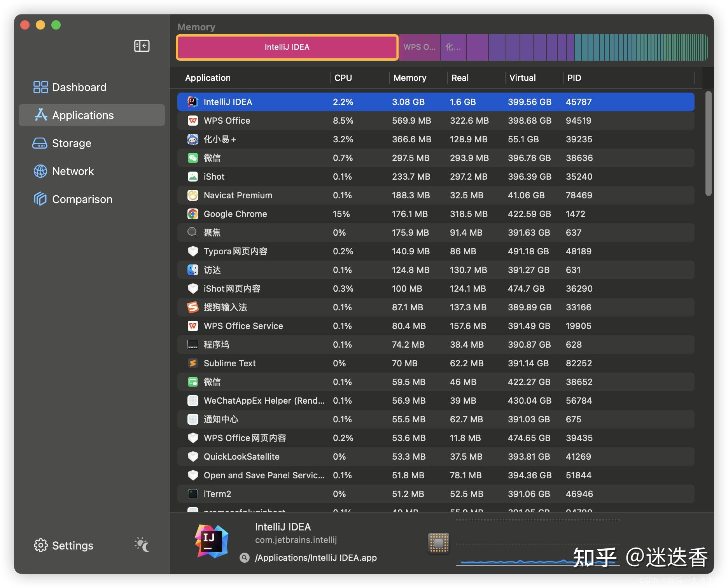Click the CPU chip icon in the bottom panel
Image resolution: width=728 pixels, height=588 pixels.
[x=438, y=543]
